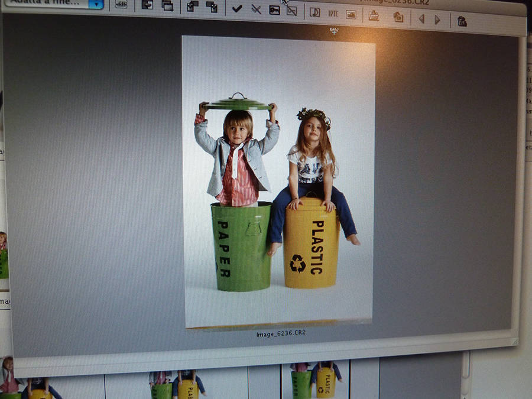The height and width of the screenshot is (399, 532).
Task: Click the document icon left of IPTC
Action: pos(315,12)
